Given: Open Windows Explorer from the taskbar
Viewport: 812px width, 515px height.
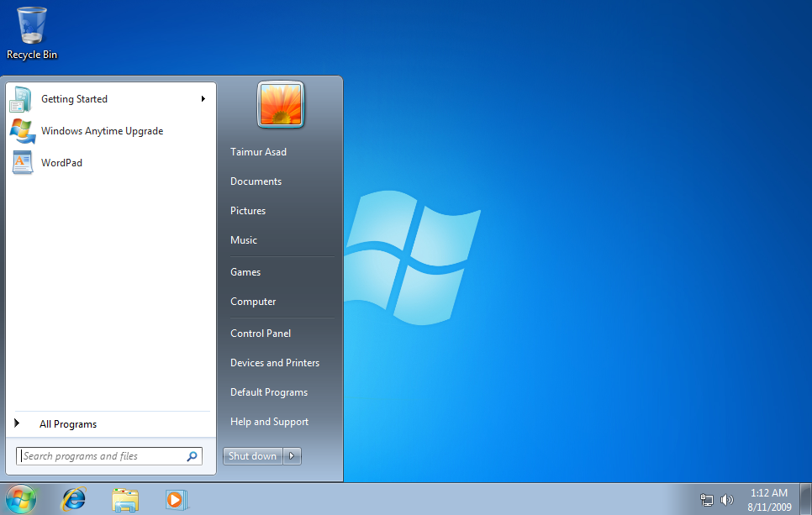Looking at the screenshot, I should tap(125, 498).
